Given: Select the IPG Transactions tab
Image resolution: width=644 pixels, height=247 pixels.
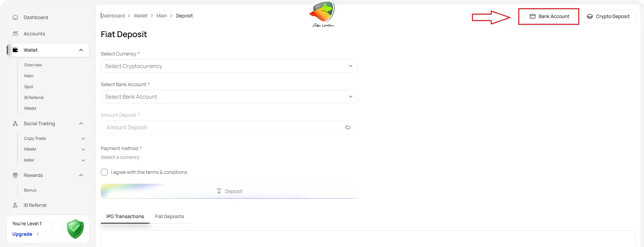Looking at the screenshot, I should pyautogui.click(x=125, y=216).
